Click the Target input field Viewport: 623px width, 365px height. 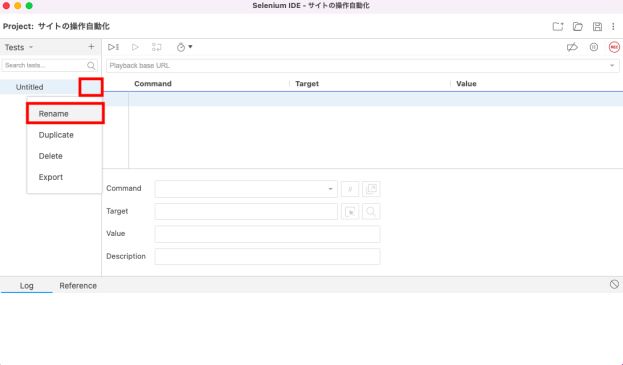(x=246, y=211)
